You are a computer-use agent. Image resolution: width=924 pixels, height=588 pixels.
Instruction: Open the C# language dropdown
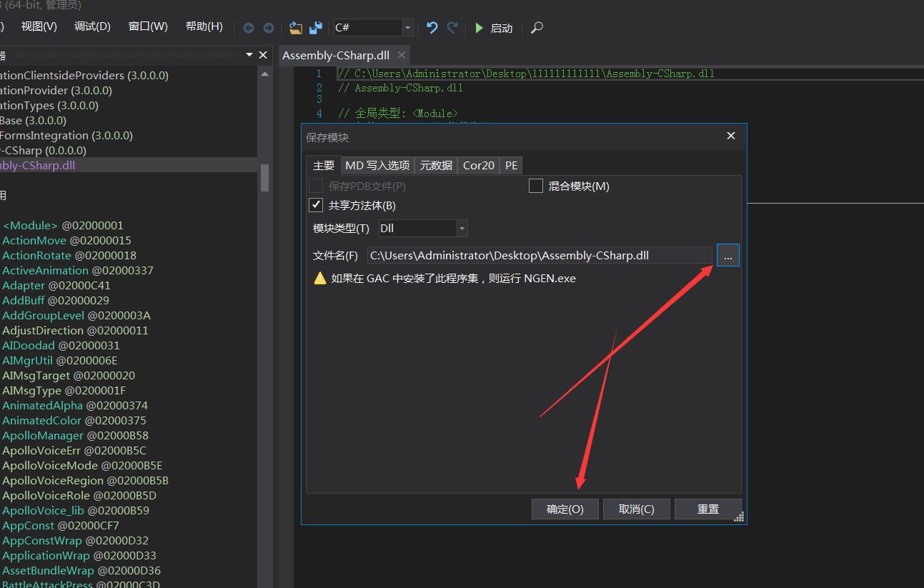click(x=408, y=28)
